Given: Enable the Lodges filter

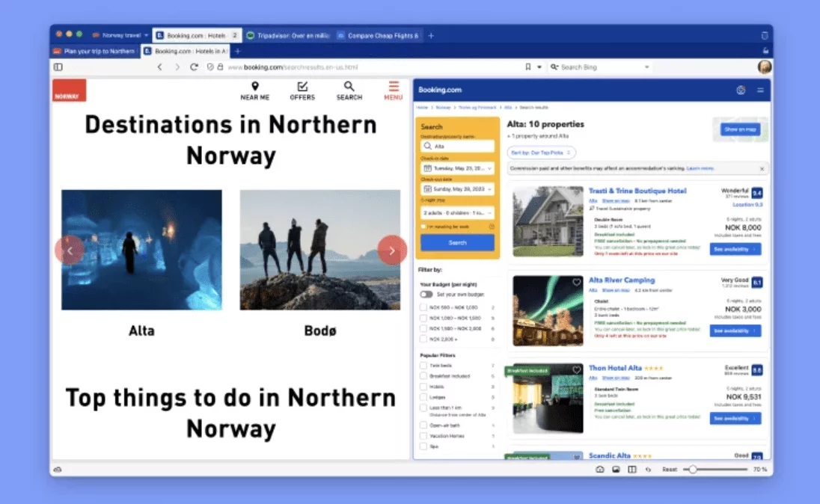Looking at the screenshot, I should (x=423, y=397).
